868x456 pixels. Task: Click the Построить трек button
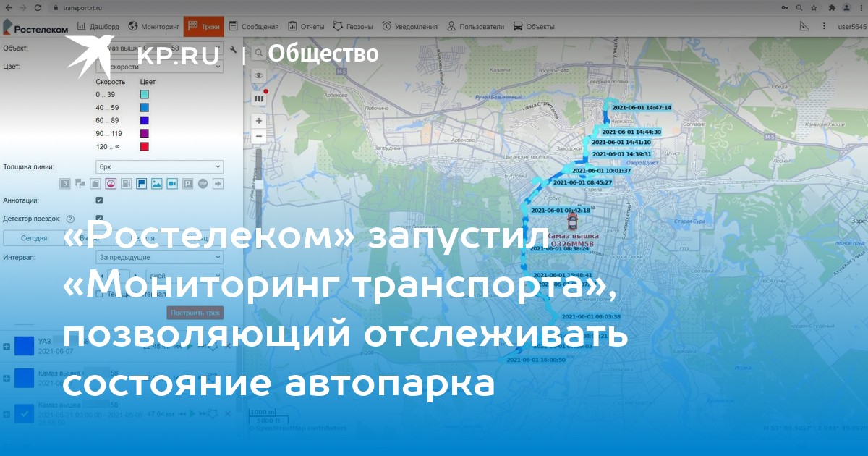click(x=195, y=313)
